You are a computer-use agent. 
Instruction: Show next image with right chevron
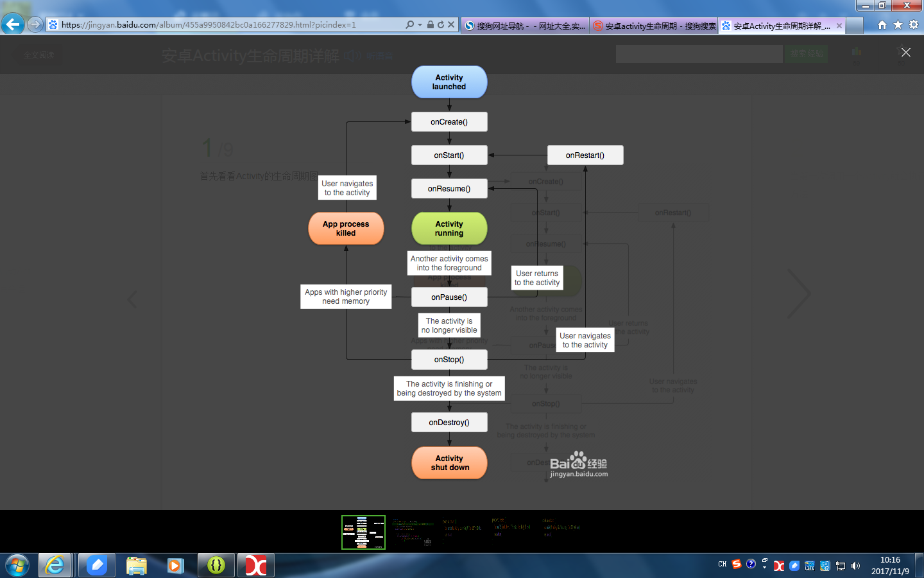click(799, 293)
